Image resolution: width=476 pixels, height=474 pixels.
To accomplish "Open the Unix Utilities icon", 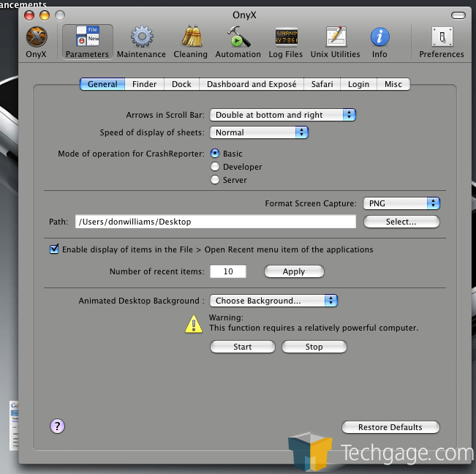I will pos(336,37).
